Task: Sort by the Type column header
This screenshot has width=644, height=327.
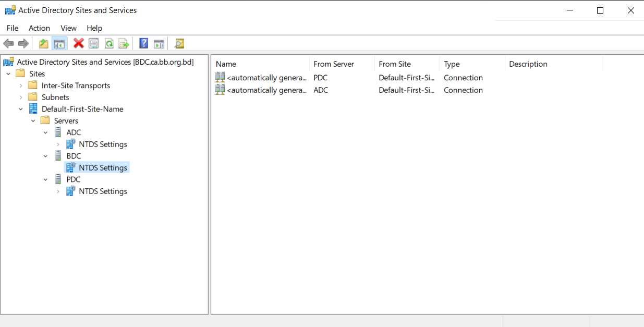Action: coord(472,64)
